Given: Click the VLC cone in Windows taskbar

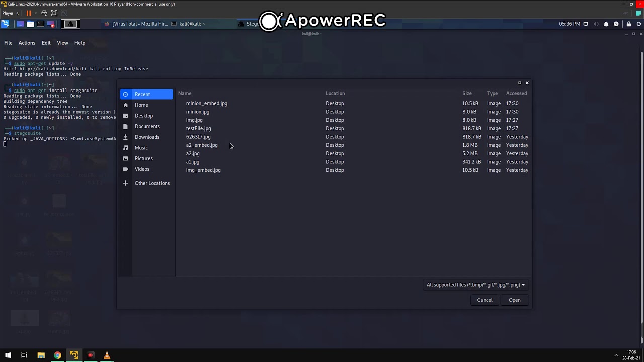Looking at the screenshot, I should pyautogui.click(x=107, y=355).
